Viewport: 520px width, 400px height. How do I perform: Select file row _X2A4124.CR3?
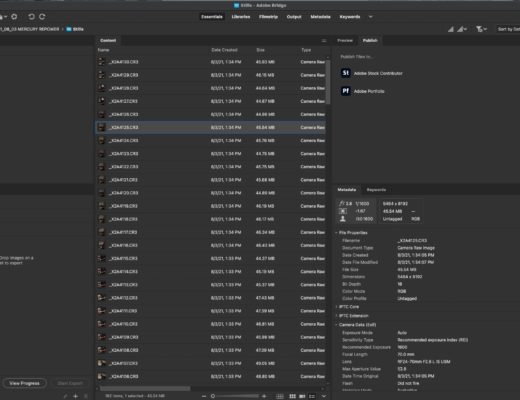[211, 141]
